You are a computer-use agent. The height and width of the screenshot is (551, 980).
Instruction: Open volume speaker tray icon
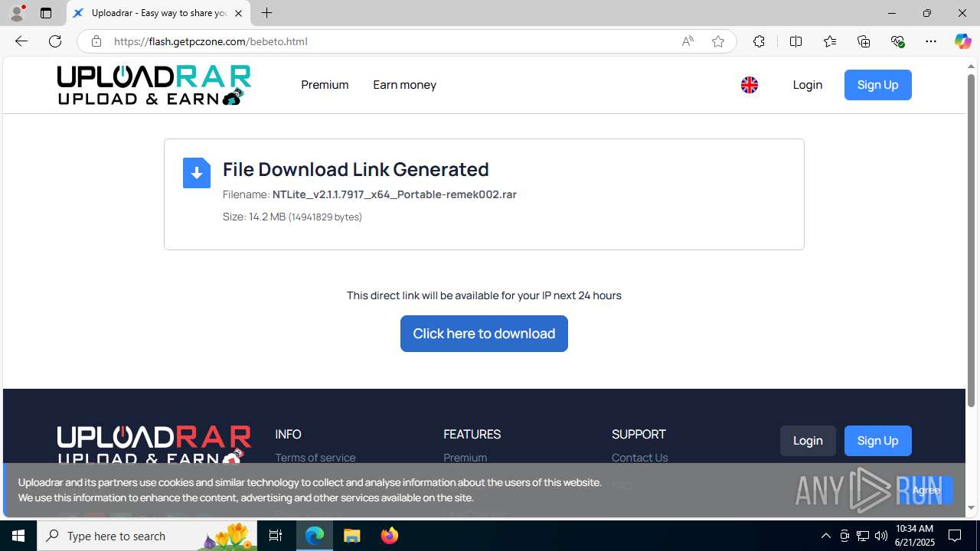click(x=881, y=536)
